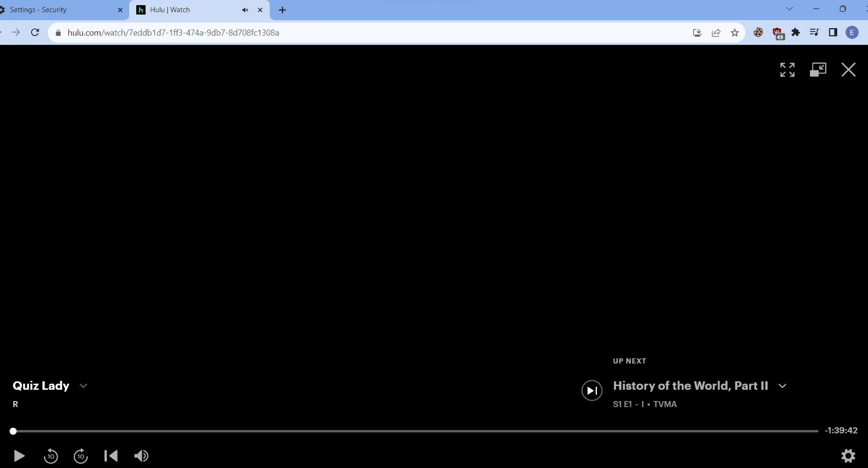Skip forward 10 seconds
The height and width of the screenshot is (468, 868).
[81, 456]
